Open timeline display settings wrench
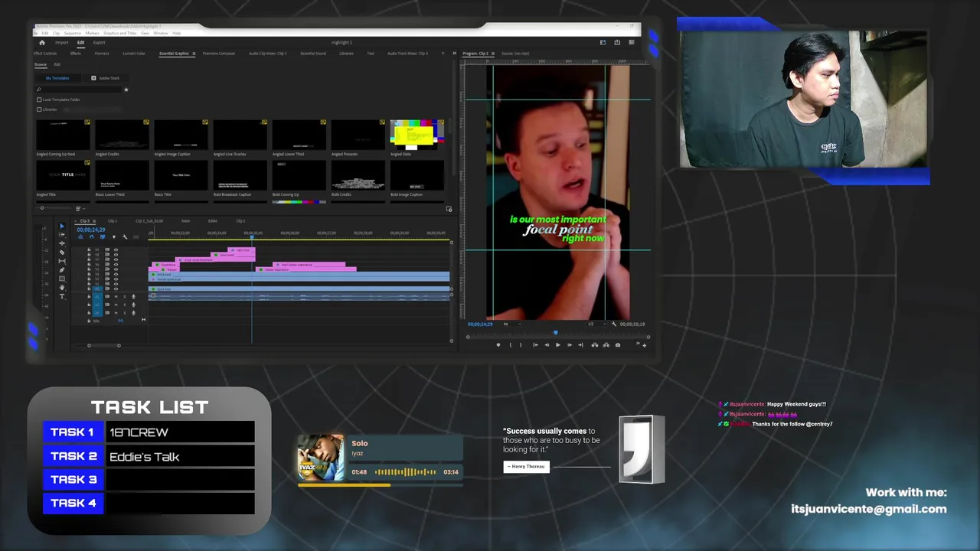This screenshot has width=980, height=551. coord(125,237)
